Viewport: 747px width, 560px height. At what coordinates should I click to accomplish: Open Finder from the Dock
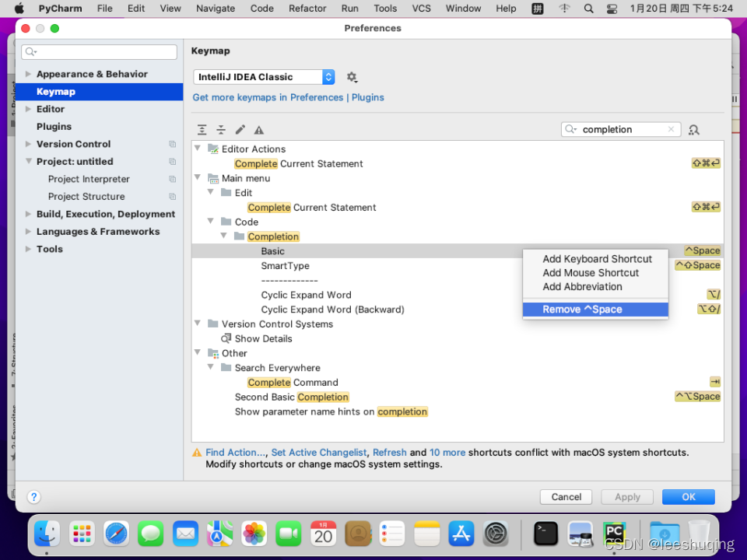(x=47, y=533)
